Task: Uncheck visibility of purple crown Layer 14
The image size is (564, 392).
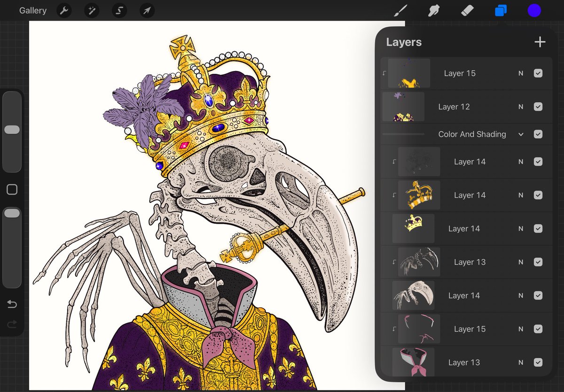Action: point(538,229)
